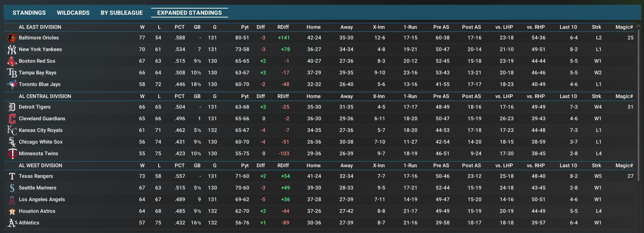Select the Texas Rangers logo icon

pyautogui.click(x=12, y=176)
